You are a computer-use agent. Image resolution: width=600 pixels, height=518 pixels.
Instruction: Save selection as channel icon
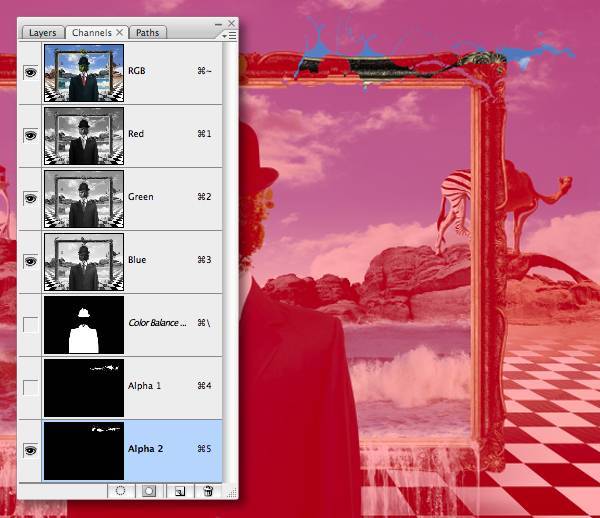149,491
